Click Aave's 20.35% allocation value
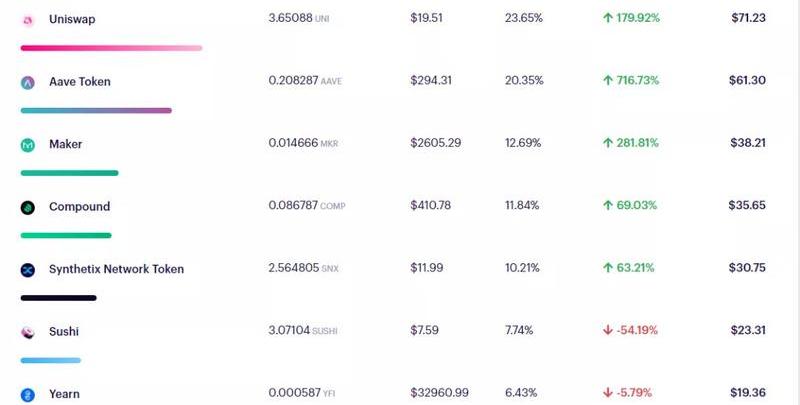The height and width of the screenshot is (405, 800). click(524, 80)
